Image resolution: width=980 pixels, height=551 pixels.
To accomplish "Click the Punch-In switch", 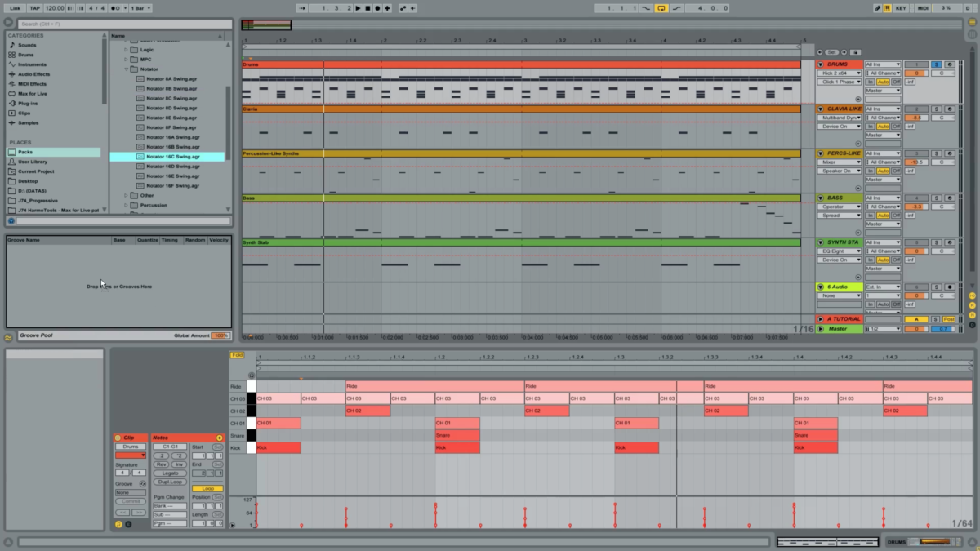I will coord(646,7).
